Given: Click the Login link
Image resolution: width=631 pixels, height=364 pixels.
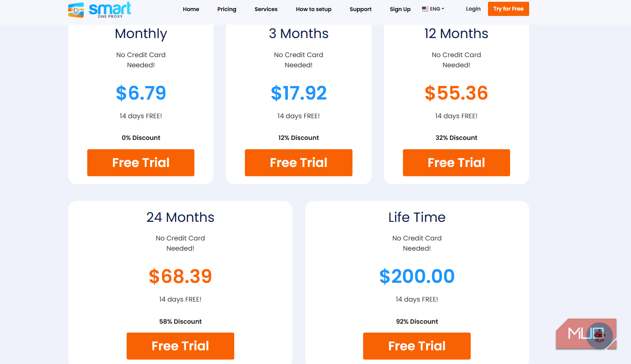Looking at the screenshot, I should pyautogui.click(x=473, y=9).
